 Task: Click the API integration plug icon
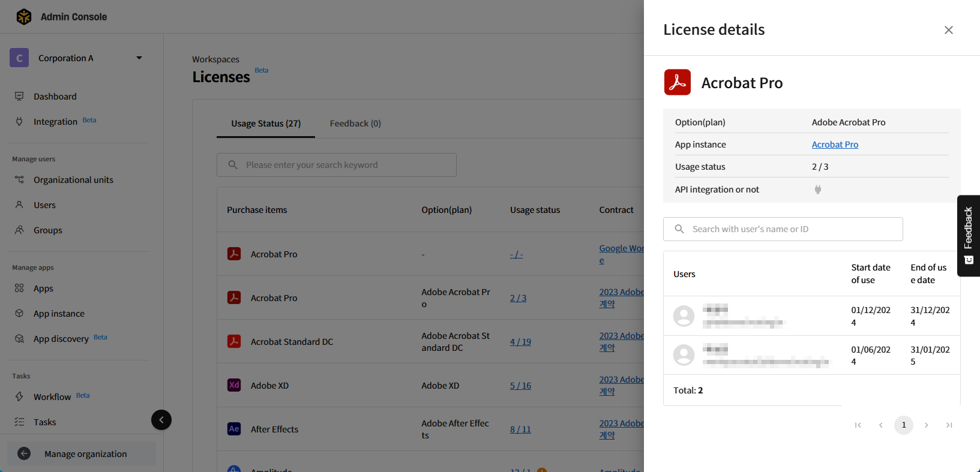tap(817, 190)
